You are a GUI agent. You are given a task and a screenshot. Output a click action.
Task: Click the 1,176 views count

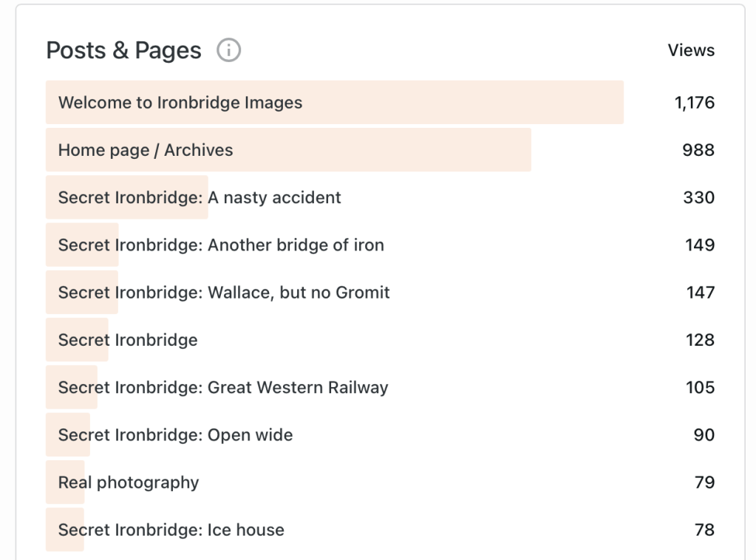pyautogui.click(x=695, y=103)
